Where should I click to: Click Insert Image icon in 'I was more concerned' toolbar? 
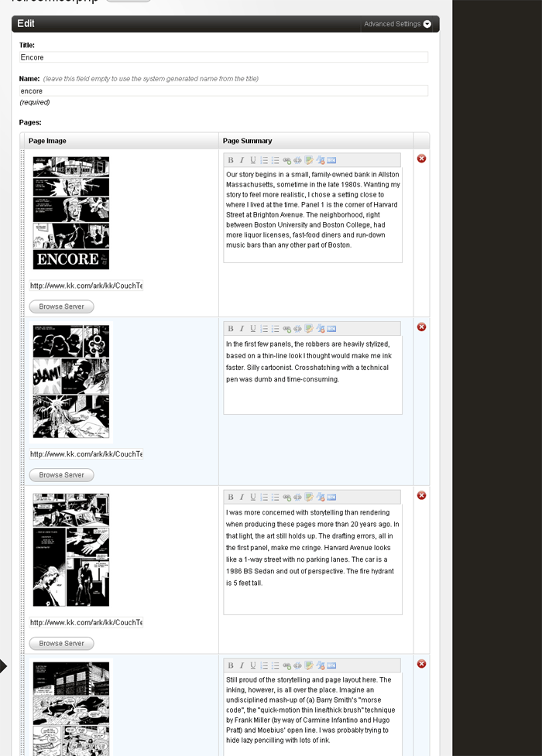[x=309, y=497]
